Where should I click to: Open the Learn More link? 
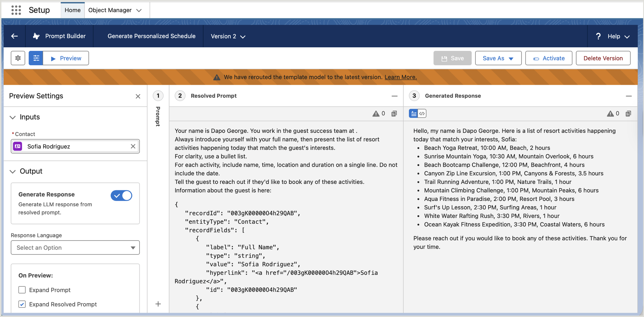pos(400,77)
